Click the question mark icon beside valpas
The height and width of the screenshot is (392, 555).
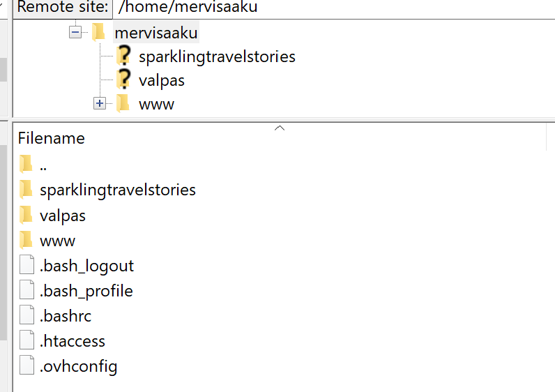(x=123, y=80)
